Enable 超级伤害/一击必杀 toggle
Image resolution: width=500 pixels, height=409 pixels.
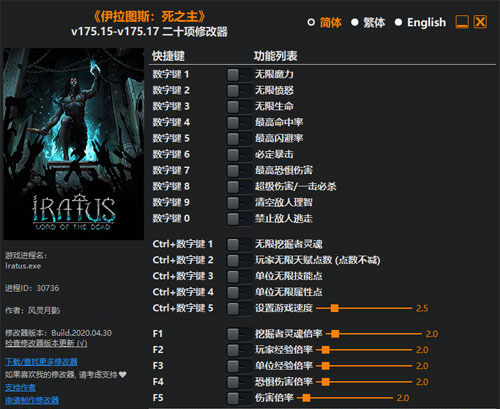pos(239,187)
